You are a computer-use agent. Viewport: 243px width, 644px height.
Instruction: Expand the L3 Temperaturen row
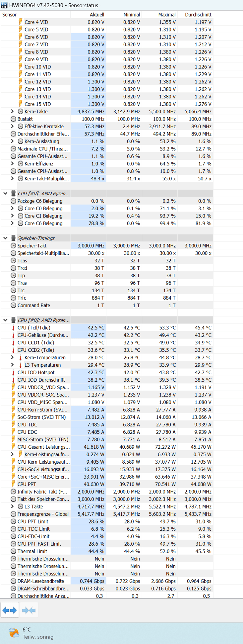(x=12, y=365)
